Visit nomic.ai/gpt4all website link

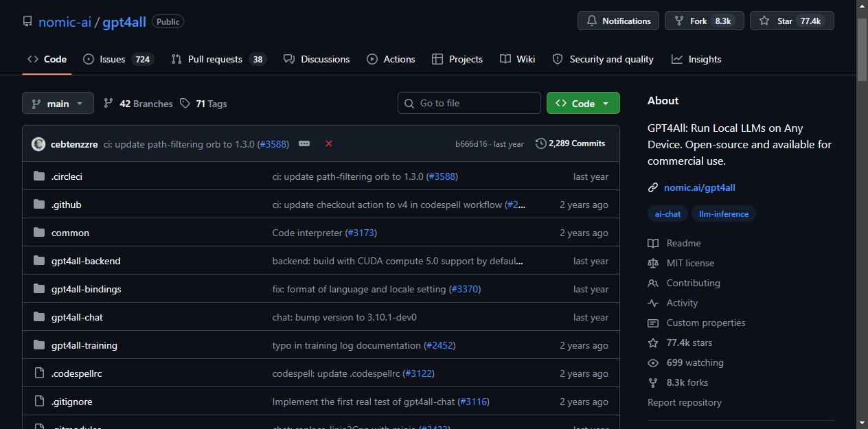click(700, 187)
